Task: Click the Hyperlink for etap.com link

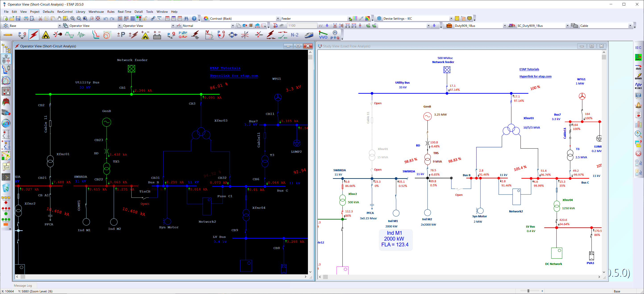Action: click(x=234, y=76)
